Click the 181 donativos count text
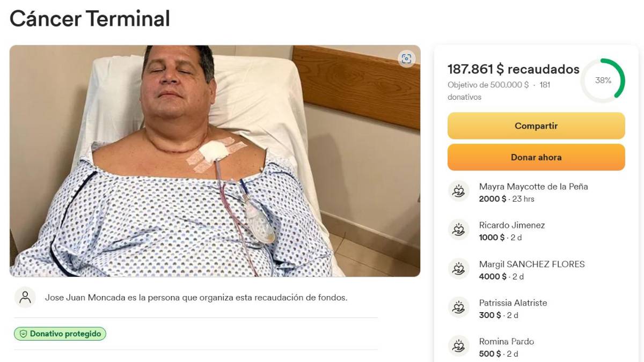Viewport: 644px width, 362px height. [x=544, y=85]
